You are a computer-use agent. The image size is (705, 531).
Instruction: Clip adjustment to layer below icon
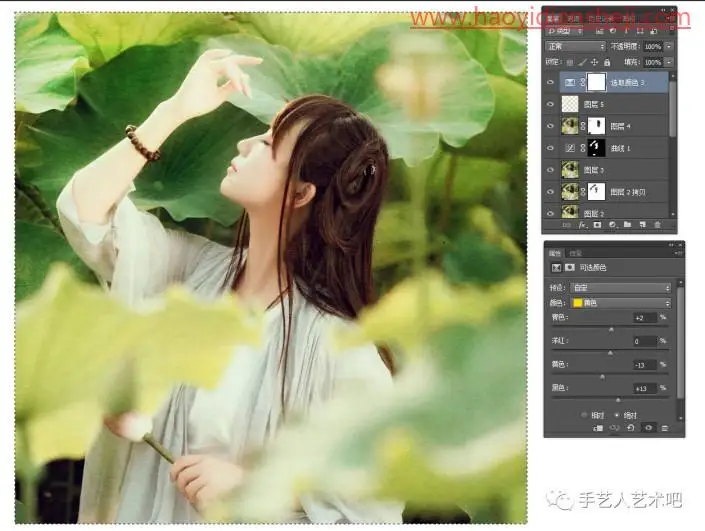(x=598, y=428)
